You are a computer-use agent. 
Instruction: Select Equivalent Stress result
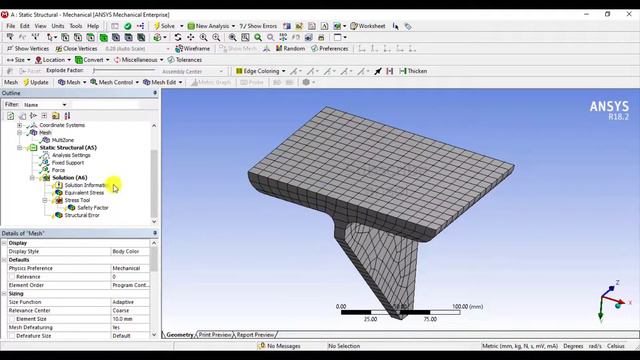coord(84,193)
